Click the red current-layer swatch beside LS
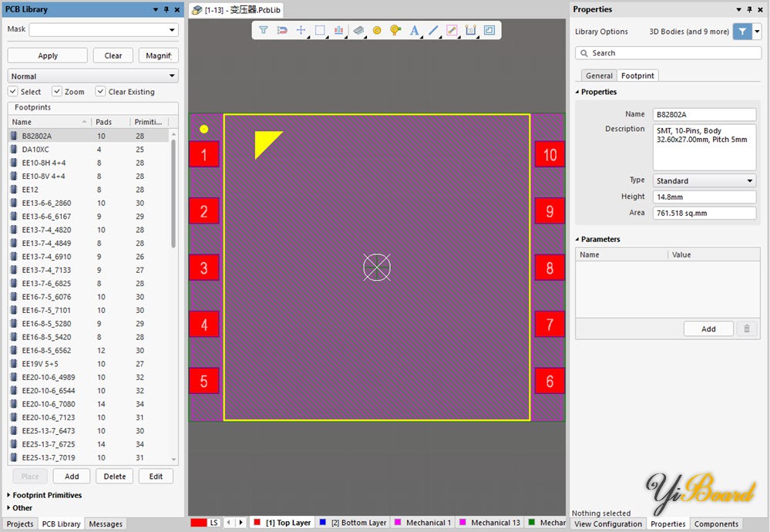Screen dimensions: 770x532 click(198, 523)
